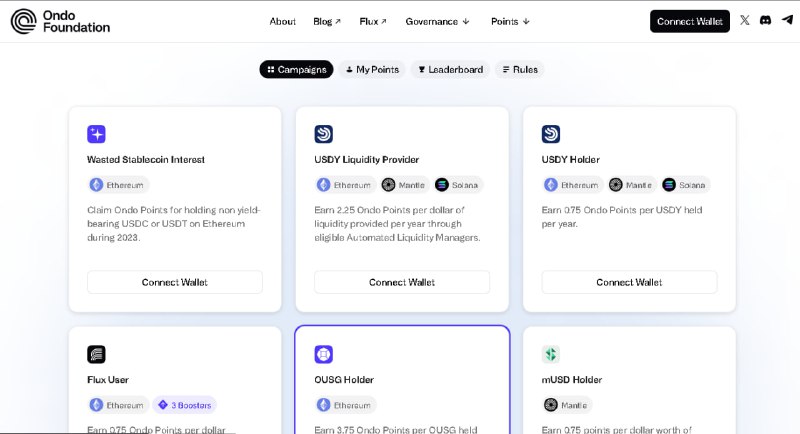Open the Discord social icon
The width and height of the screenshot is (800, 434).
(766, 21)
